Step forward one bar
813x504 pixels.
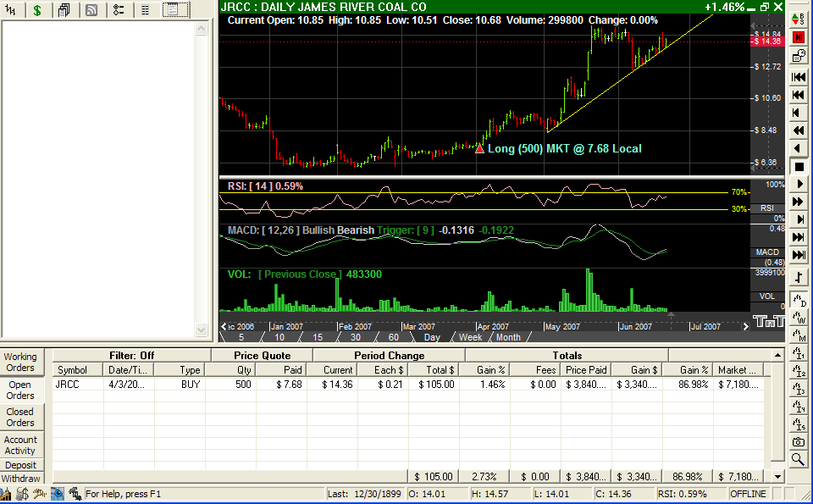pos(799,219)
